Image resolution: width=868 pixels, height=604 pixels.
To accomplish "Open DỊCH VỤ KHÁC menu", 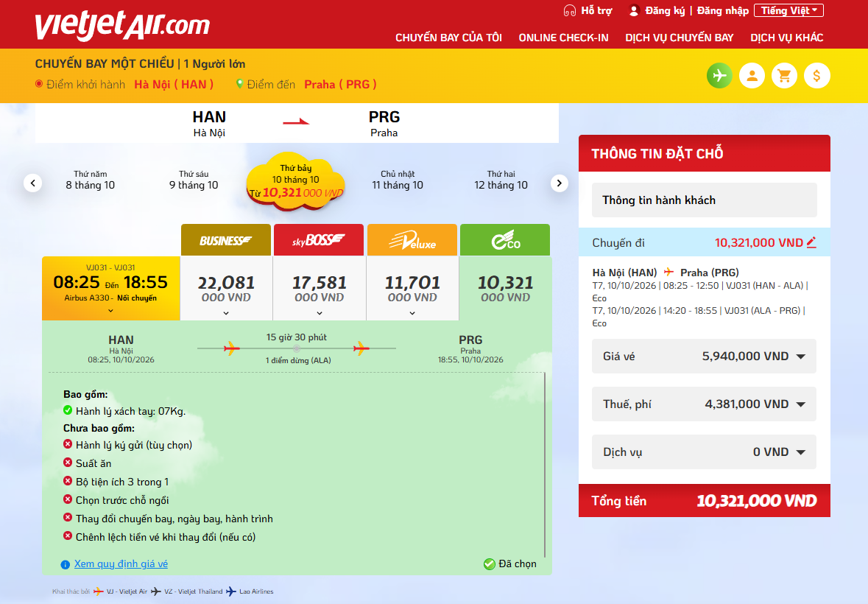I will [786, 38].
